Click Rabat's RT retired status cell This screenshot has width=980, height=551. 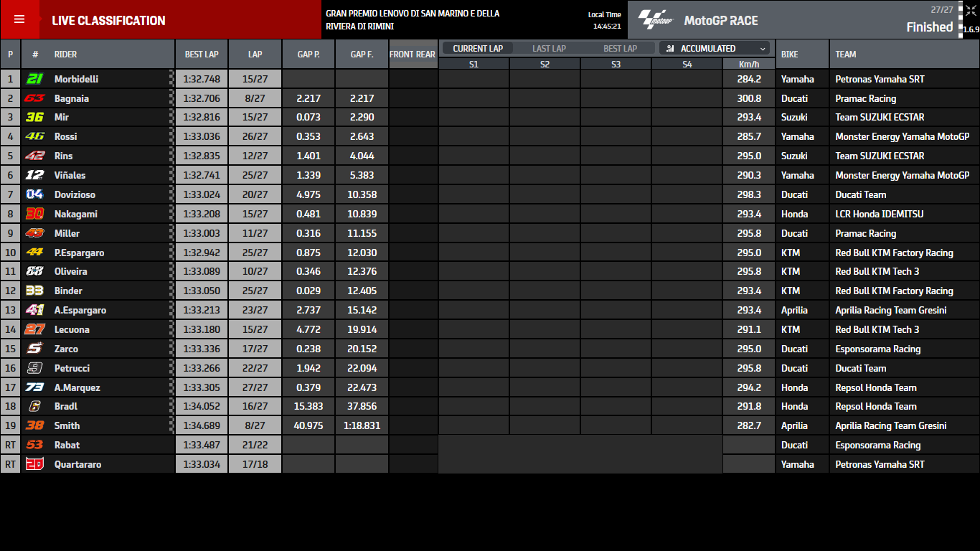coord(10,445)
